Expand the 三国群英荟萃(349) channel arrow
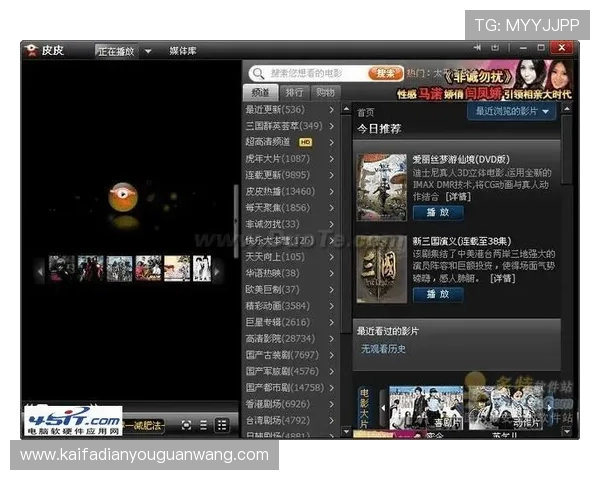The width and height of the screenshot is (600, 480). tap(332, 126)
